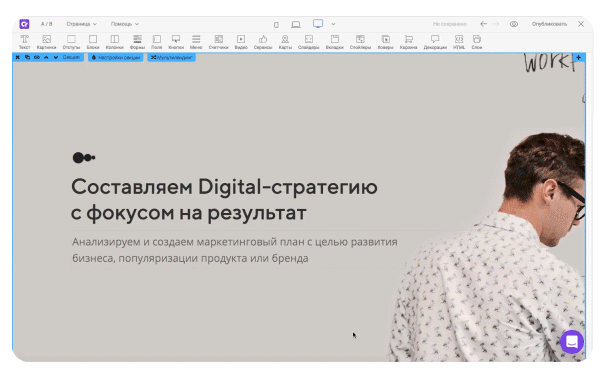The image size is (600, 381).
Task: Open the Мультилендинг button
Action: click(x=171, y=57)
